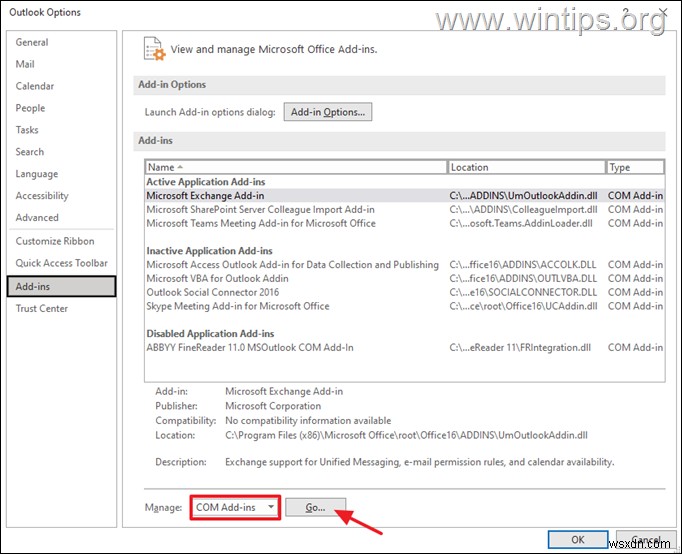Select Microsoft Teams Meeting Add-in row
This screenshot has height=554, width=682.
405,224
